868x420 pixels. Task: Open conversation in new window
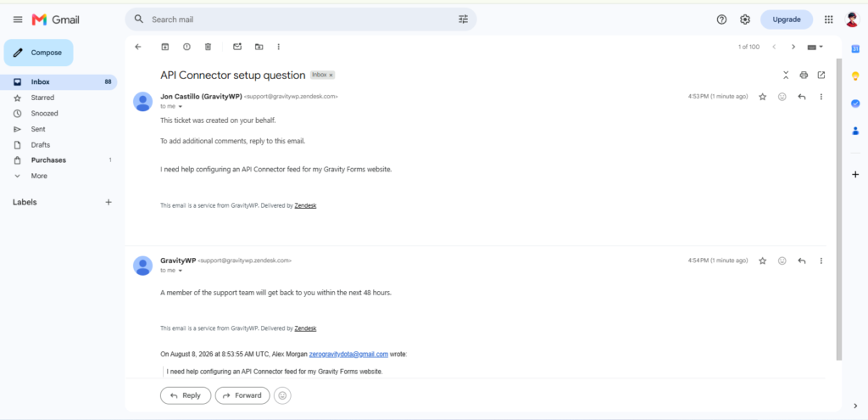821,75
